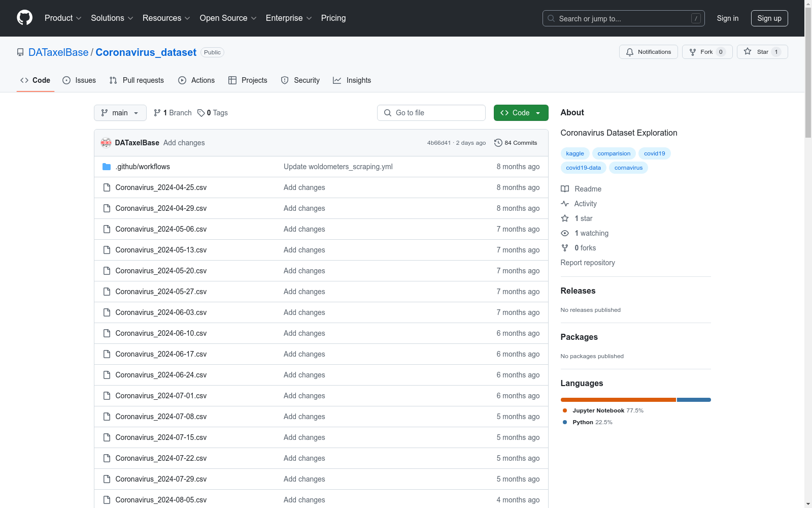This screenshot has width=812, height=508.
Task: Click the kaggle topic tag
Action: click(575, 153)
